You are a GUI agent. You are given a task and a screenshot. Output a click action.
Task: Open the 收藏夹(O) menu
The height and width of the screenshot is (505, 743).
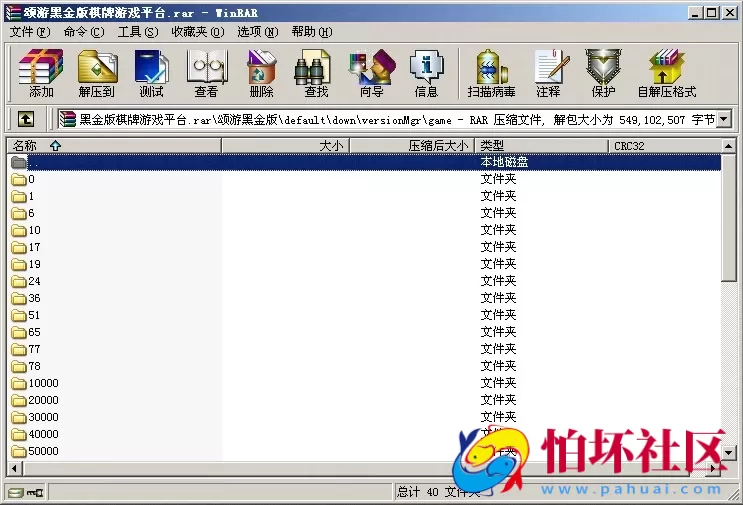[x=198, y=32]
